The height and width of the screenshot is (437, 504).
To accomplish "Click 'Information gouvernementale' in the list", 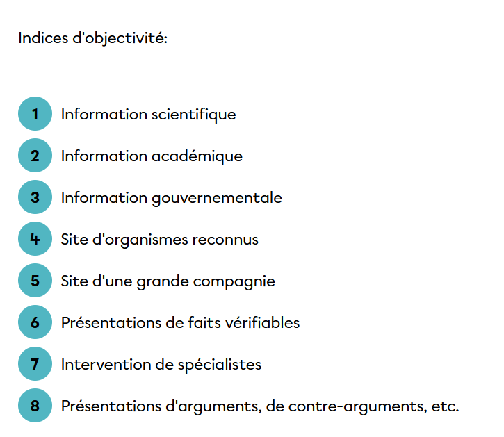I will [171, 197].
